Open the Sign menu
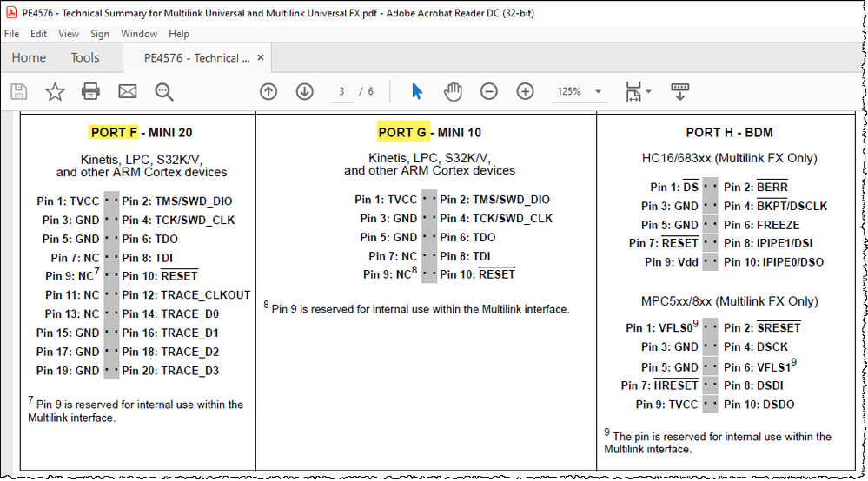This screenshot has height=481, width=868. tap(100, 34)
